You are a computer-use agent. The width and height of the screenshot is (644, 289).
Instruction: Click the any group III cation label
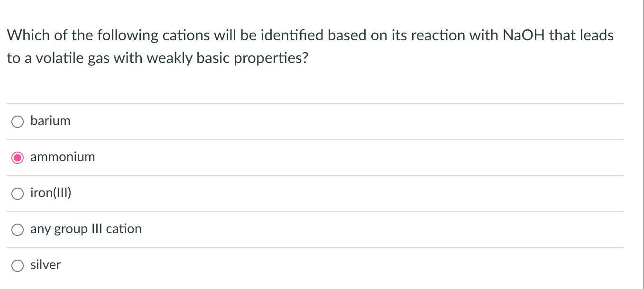tap(86, 229)
